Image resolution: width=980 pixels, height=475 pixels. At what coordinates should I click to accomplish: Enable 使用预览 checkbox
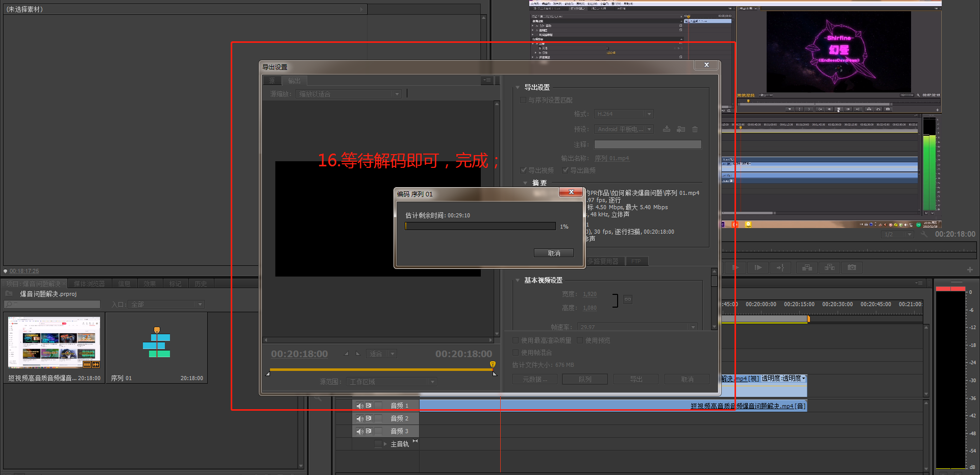[x=580, y=340]
